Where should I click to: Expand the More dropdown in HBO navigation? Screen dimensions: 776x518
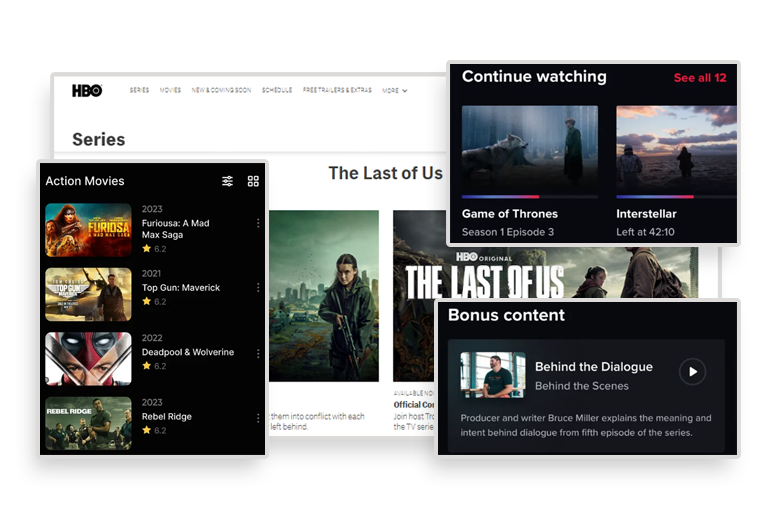tap(394, 91)
